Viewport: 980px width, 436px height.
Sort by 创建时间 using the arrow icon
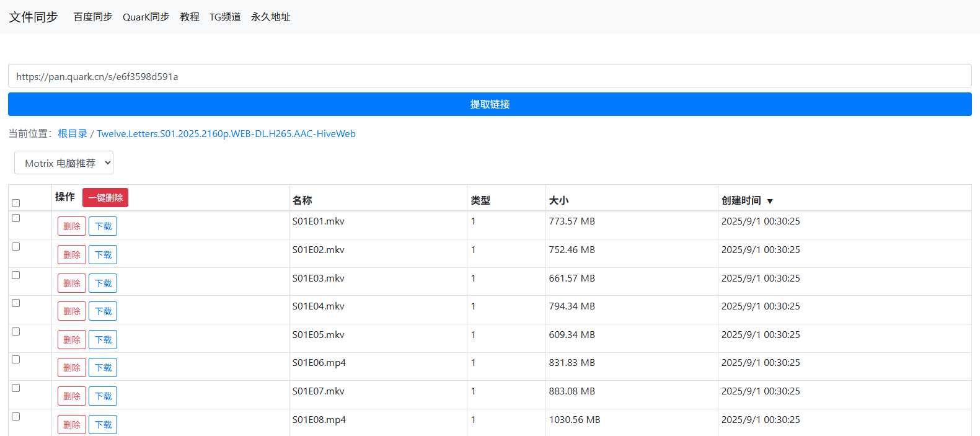[770, 201]
